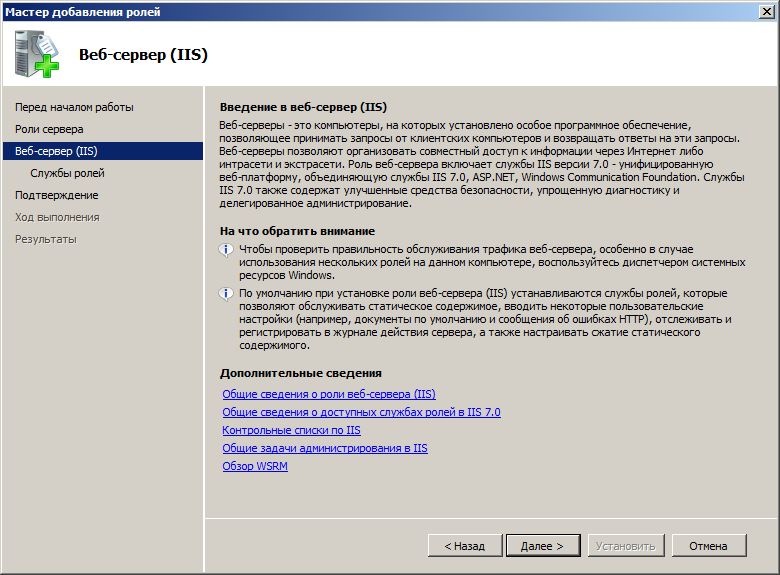Screen dimensions: 780x575
Task: Open 'Службы ролей' step in sidebar
Action: click(x=67, y=173)
